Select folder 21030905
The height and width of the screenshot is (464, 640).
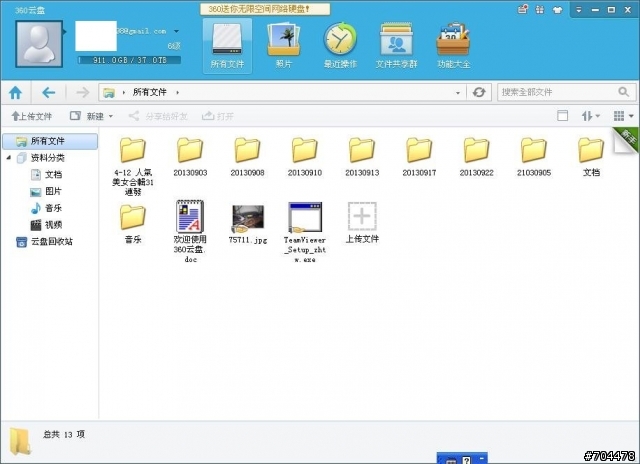[534, 157]
